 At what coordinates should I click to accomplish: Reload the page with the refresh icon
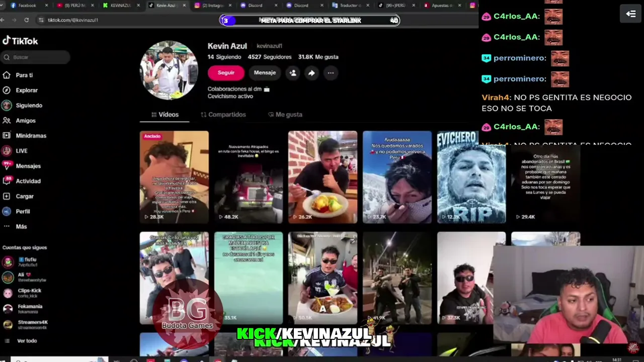(26, 20)
